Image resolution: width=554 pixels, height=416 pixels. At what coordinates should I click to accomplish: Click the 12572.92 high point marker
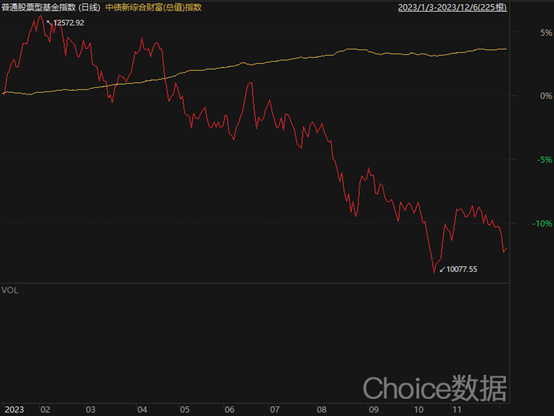click(66, 23)
